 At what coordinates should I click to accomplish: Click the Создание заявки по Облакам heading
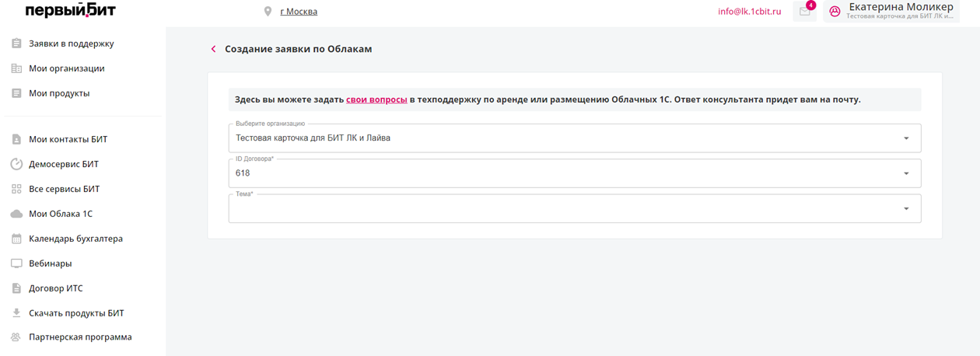point(299,49)
